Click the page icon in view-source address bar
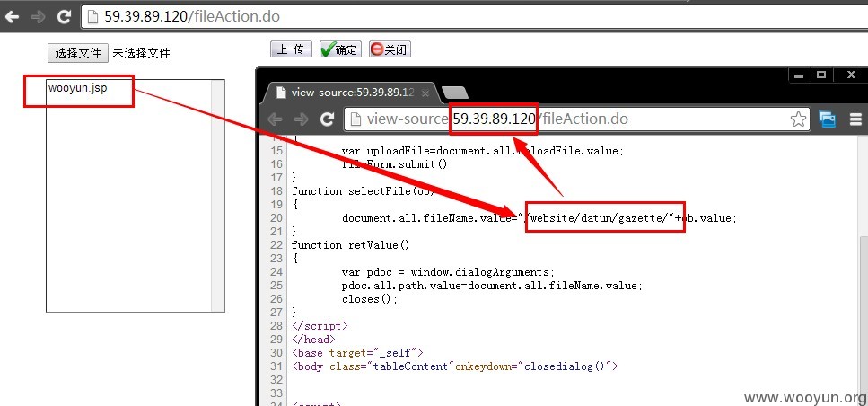The width and height of the screenshot is (868, 406). point(355,119)
